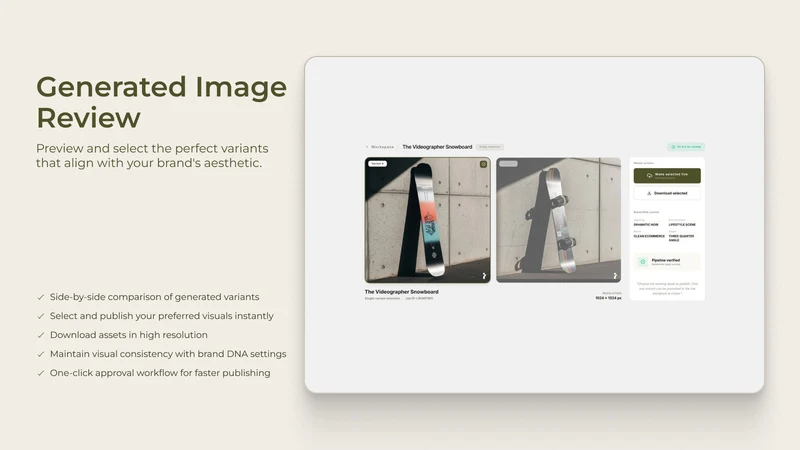Click Make selected live button
This screenshot has width=800, height=450.
click(x=667, y=176)
